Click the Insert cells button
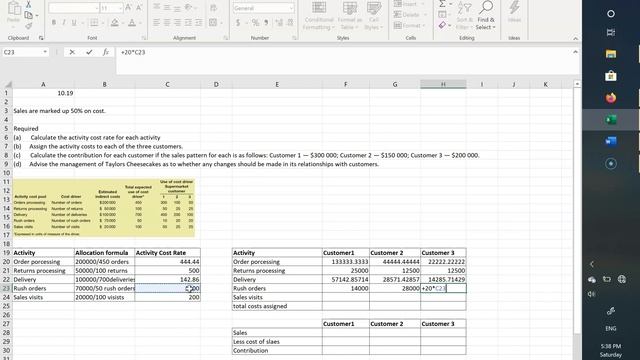This screenshot has width=640, height=360. pos(410,4)
